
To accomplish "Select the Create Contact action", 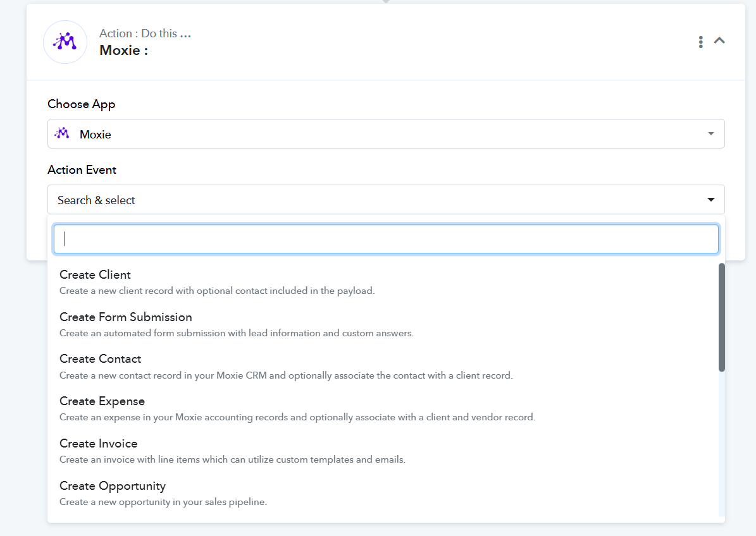I will [x=100, y=358].
